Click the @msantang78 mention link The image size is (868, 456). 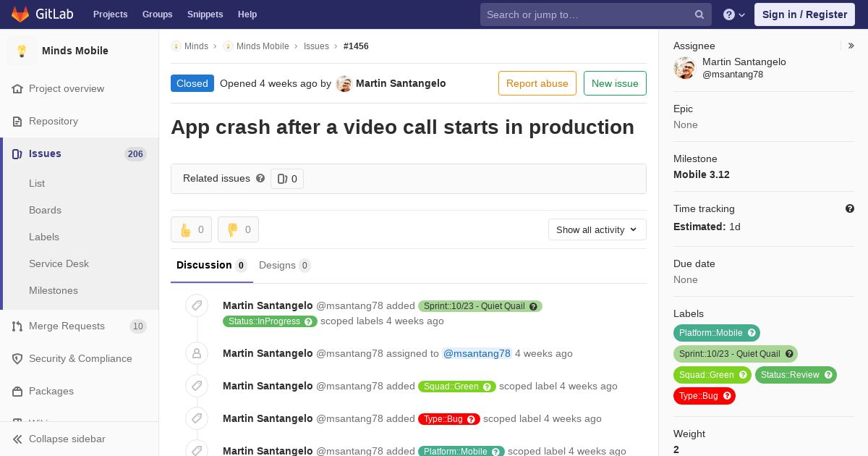pos(477,353)
